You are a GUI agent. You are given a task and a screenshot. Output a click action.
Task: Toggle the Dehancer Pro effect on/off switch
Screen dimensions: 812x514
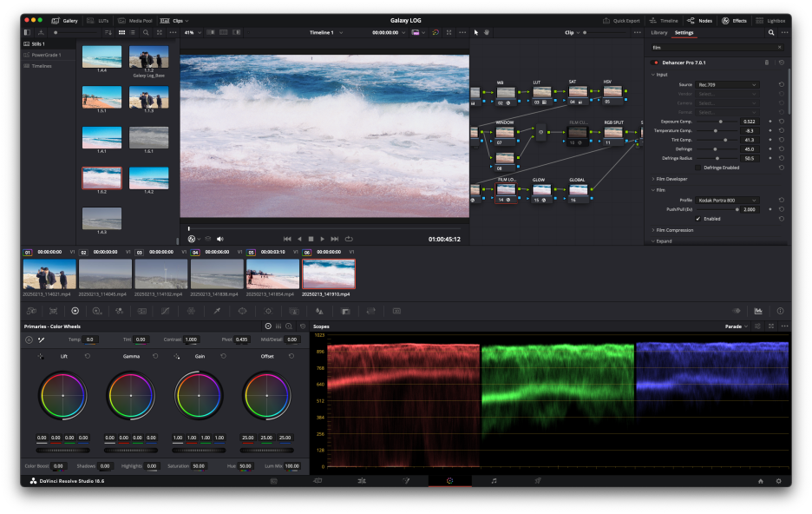pos(656,63)
